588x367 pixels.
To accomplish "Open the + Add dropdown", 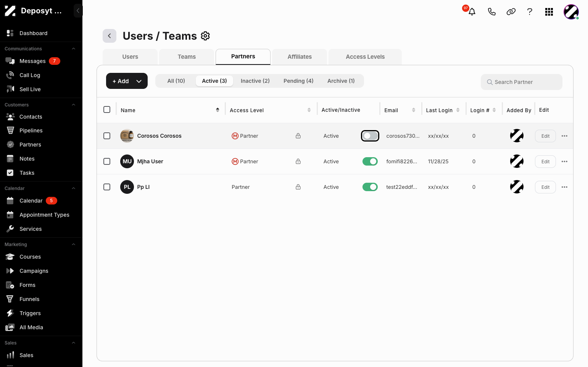I will 127,81.
